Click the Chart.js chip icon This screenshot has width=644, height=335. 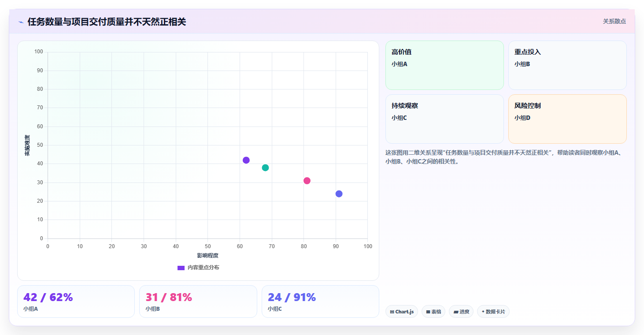click(392, 312)
